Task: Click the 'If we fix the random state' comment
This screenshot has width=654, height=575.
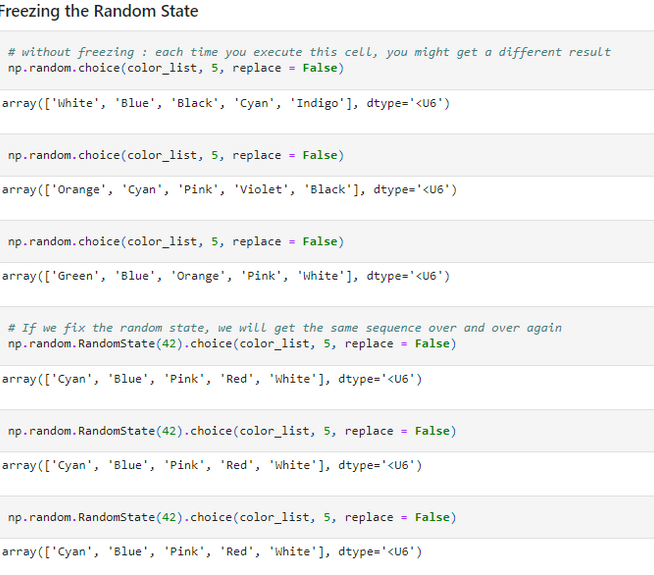Action: pyautogui.click(x=284, y=328)
